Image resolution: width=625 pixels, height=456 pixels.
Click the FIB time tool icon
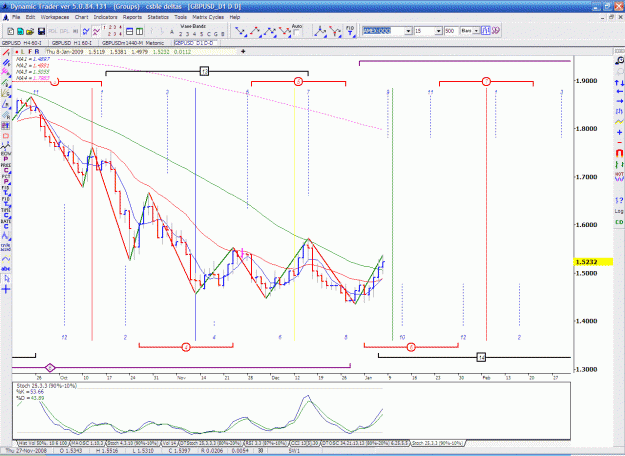pyautogui.click(x=350, y=31)
